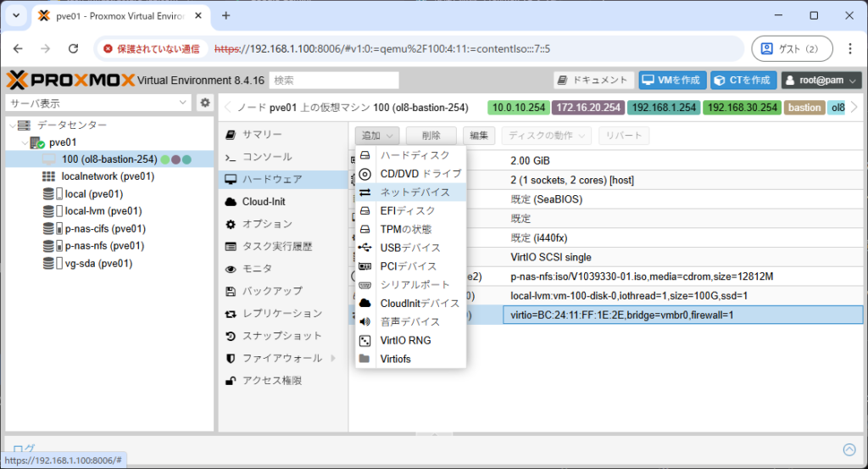Click the network device arrows icon
The image size is (868, 469).
click(364, 193)
